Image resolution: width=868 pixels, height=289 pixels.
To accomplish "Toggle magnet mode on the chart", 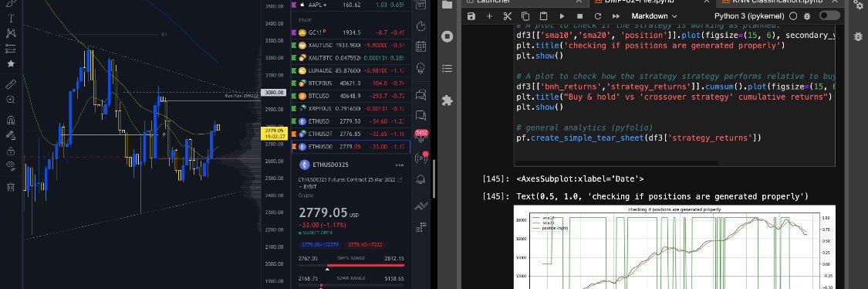I will pyautogui.click(x=11, y=120).
